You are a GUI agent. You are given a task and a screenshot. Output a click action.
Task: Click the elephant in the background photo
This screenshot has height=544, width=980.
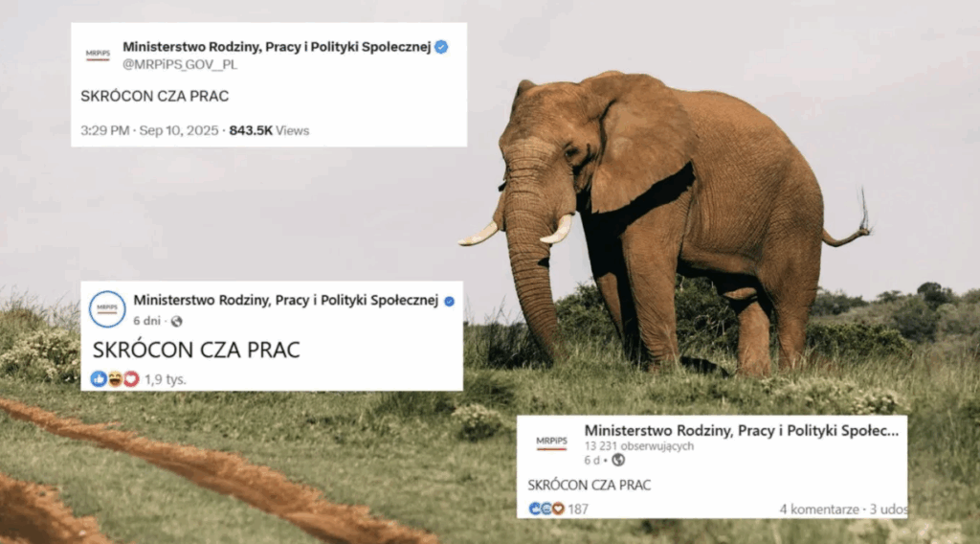[x=662, y=219]
